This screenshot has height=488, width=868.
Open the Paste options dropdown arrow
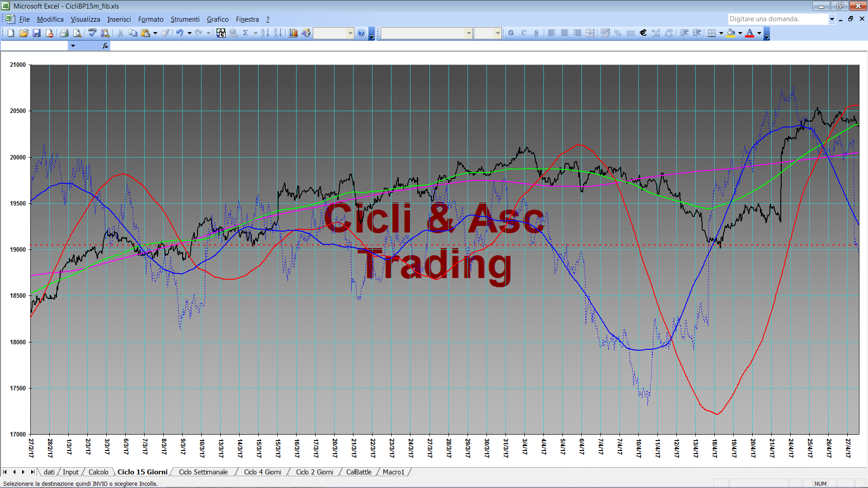coord(155,33)
